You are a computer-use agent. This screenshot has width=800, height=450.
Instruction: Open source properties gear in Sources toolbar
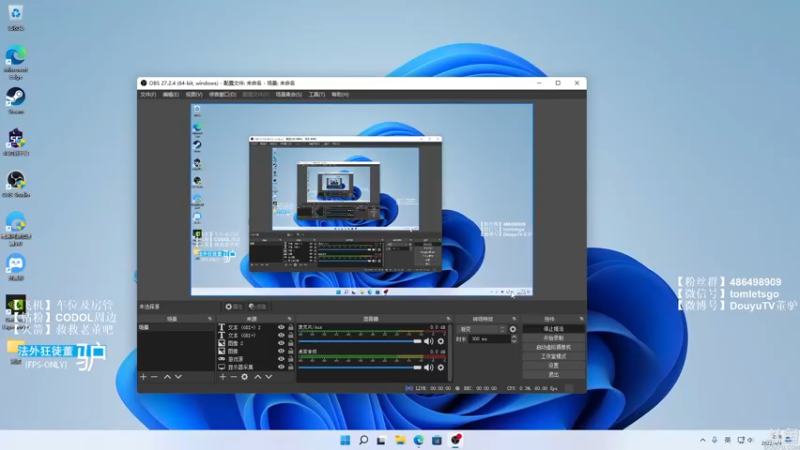click(x=245, y=377)
